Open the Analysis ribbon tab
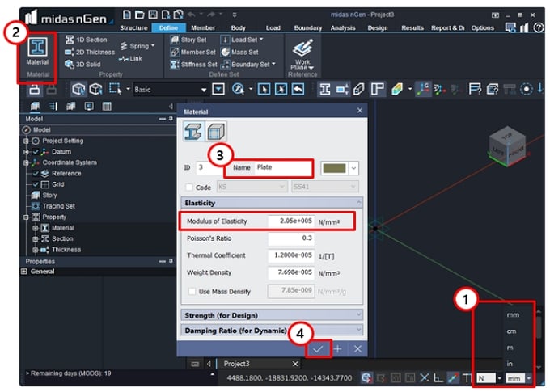 click(343, 27)
